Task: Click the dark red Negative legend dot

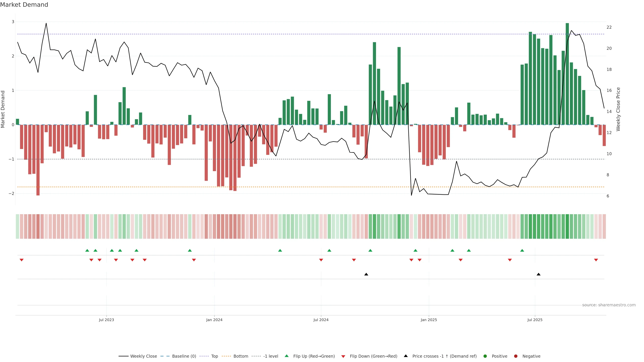Action: 516,356
